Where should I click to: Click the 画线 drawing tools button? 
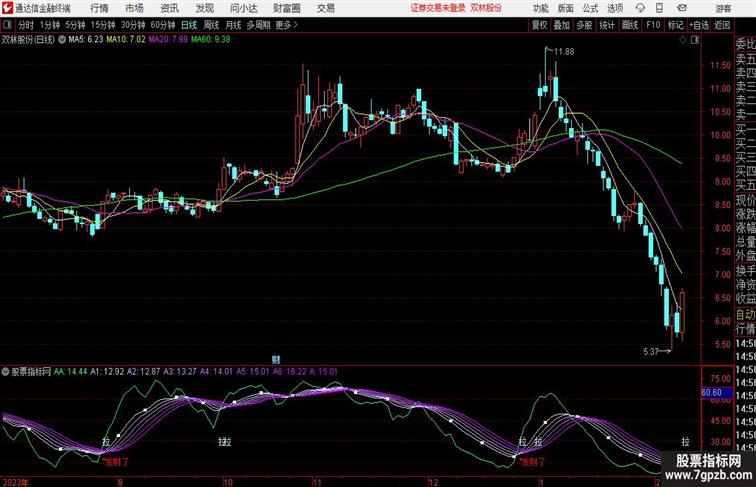coord(630,25)
